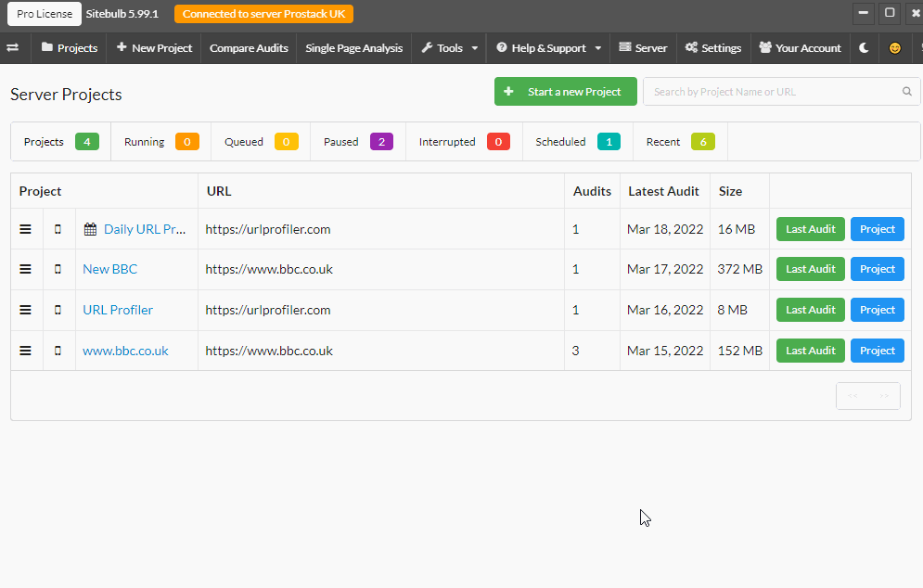
Task: Click the Mar 16, 2022 date cell
Action: (665, 310)
